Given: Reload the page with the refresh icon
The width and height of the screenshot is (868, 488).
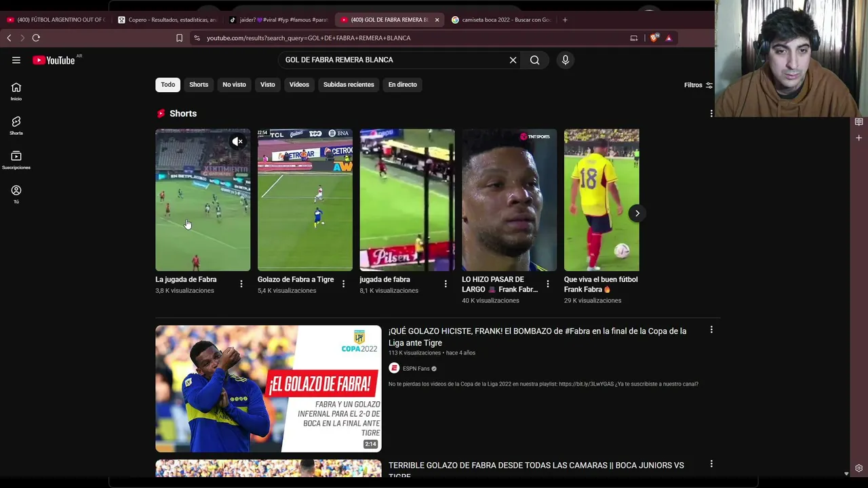Looking at the screenshot, I should (36, 38).
